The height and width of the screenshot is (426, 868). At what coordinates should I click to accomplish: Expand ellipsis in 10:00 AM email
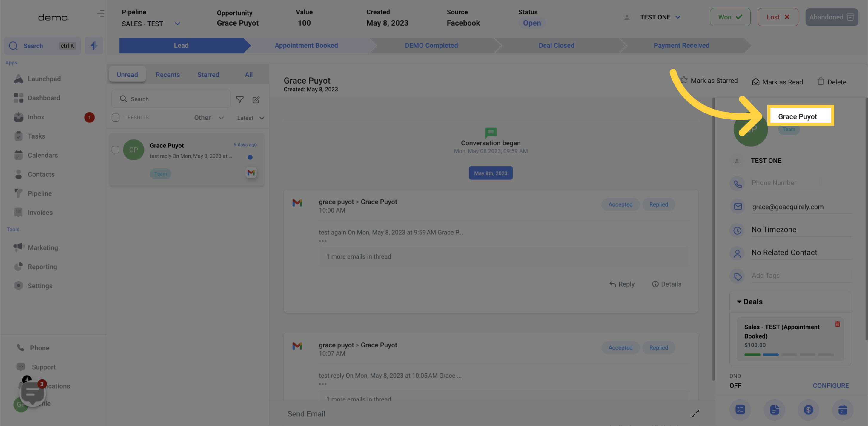coord(322,241)
